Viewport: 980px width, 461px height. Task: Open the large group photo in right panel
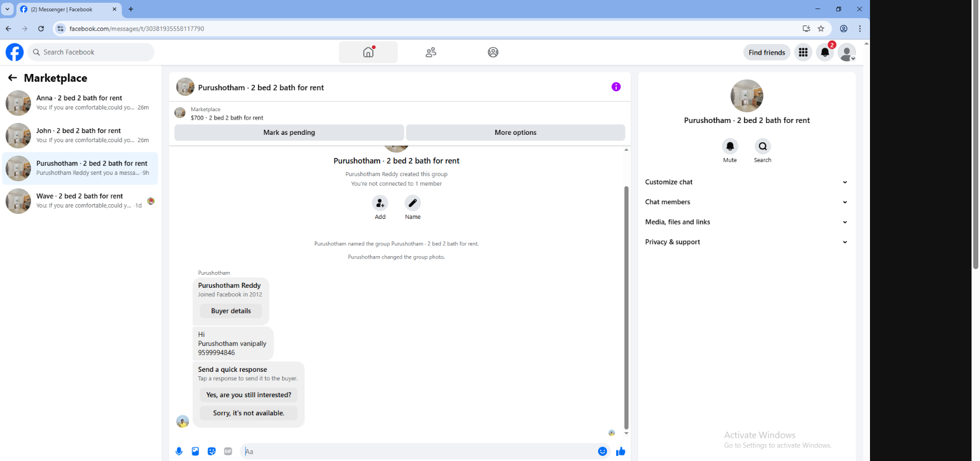pos(746,96)
